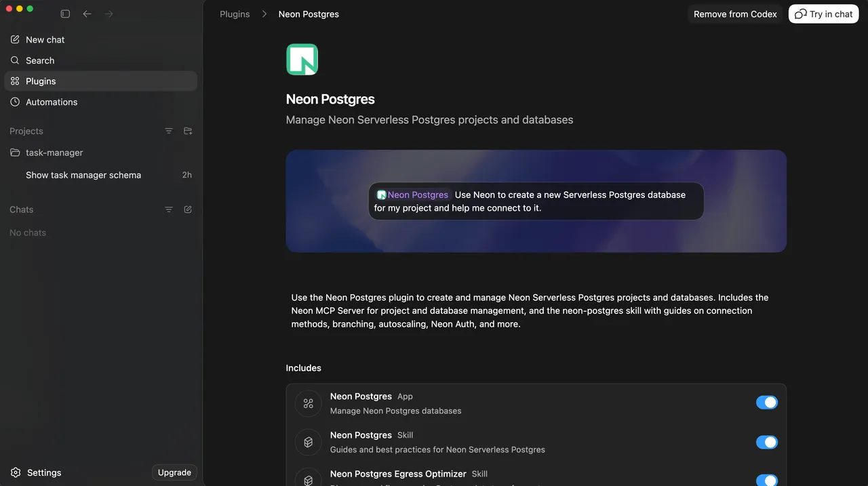This screenshot has height=486, width=868.
Task: Go to Plugins breadcrumb link
Action: (235, 14)
